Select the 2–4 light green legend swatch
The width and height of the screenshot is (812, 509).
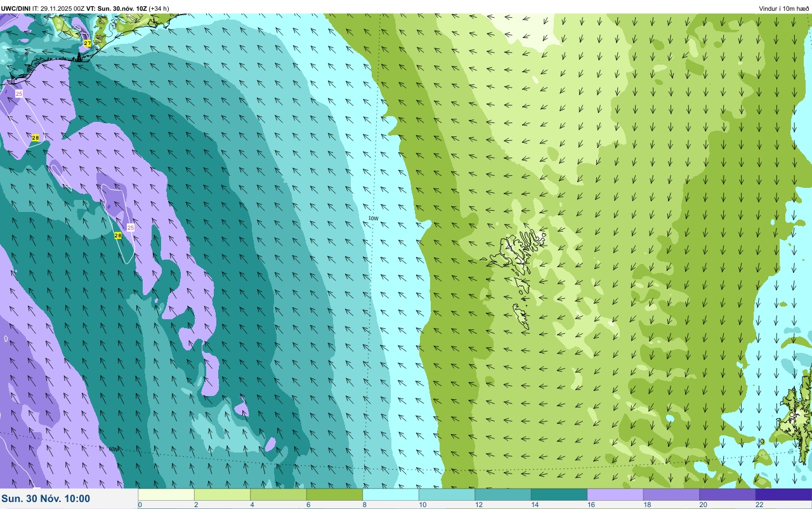click(x=222, y=494)
